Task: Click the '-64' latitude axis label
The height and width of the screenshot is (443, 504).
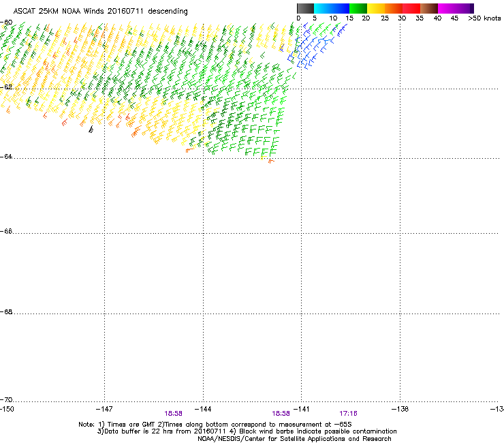Action: click(x=6, y=156)
